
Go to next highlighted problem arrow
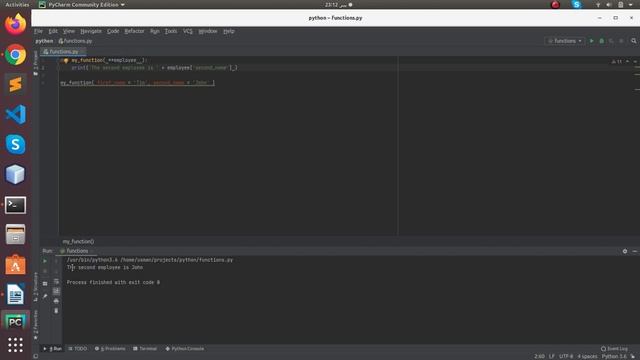pos(635,62)
